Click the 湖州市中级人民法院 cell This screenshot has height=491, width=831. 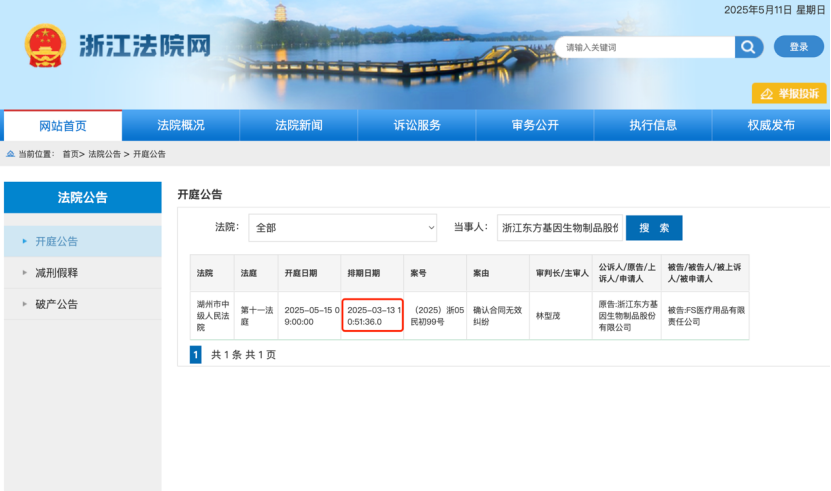pyautogui.click(x=213, y=315)
